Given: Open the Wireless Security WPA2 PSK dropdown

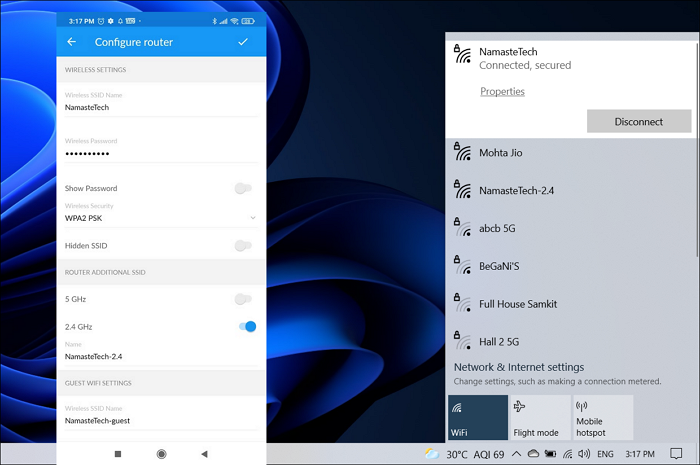Looking at the screenshot, I should [161, 218].
